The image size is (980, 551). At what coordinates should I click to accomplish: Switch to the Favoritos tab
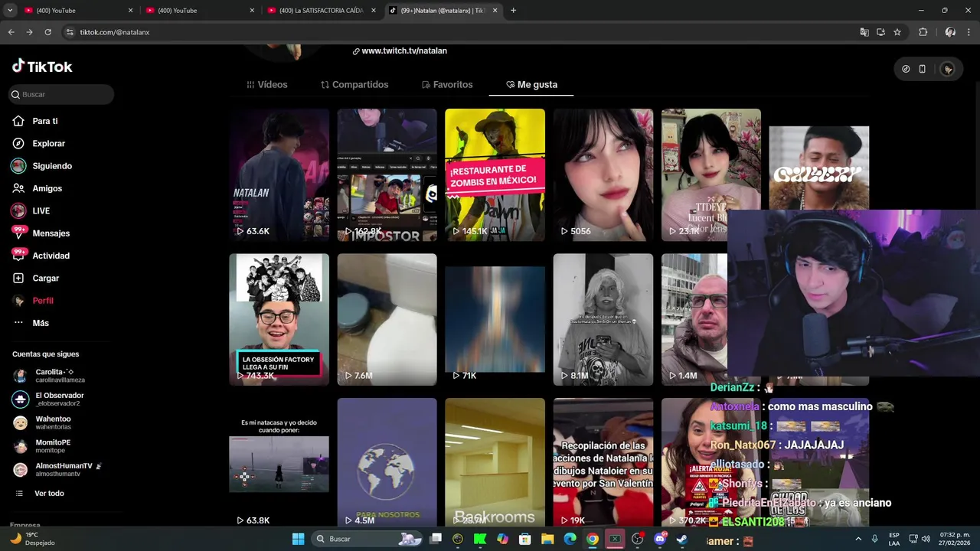tap(447, 84)
